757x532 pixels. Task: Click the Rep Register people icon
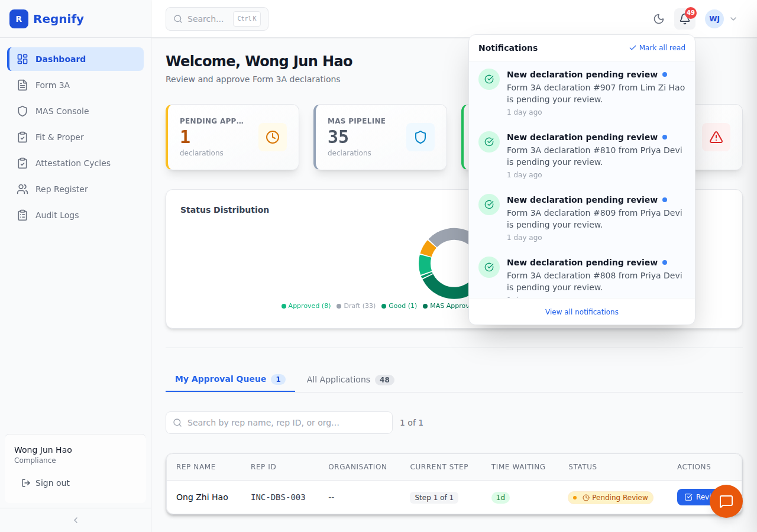pos(22,189)
